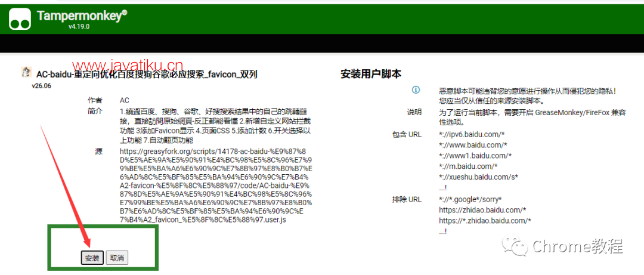644x275 pixels.
Task: Expand the exclude URL list ellipsis
Action: point(442,231)
